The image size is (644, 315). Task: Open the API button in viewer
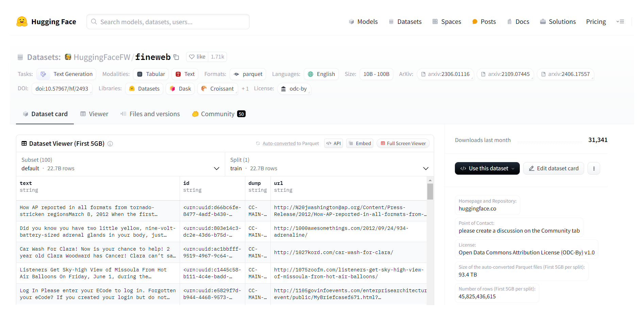333,143
